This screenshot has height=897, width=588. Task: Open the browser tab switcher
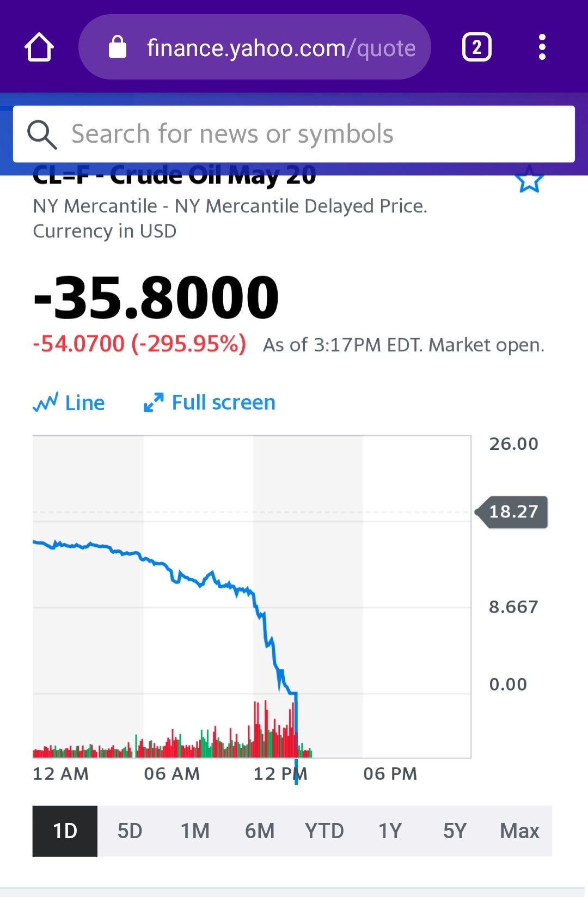[x=477, y=47]
